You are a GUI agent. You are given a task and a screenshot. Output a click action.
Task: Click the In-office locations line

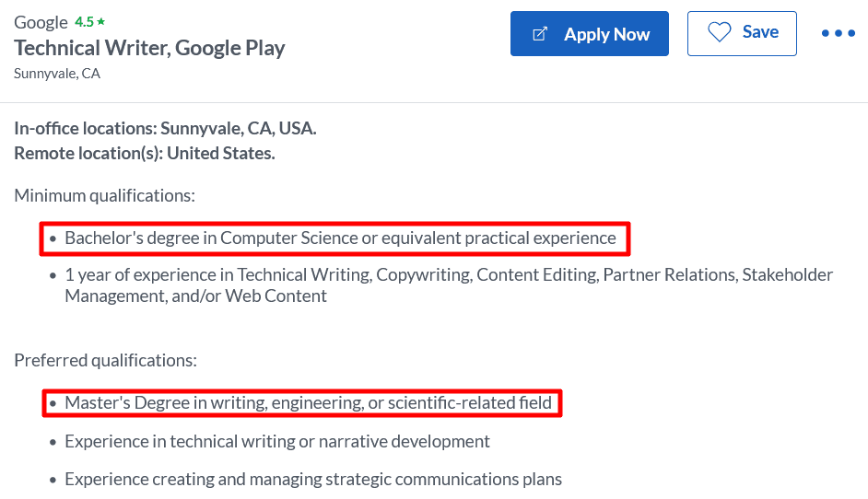(x=165, y=128)
